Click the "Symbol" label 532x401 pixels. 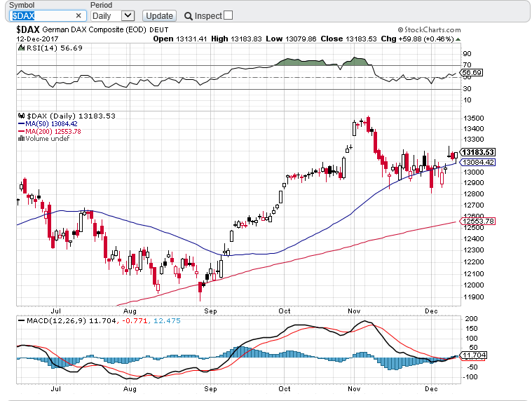22,5
